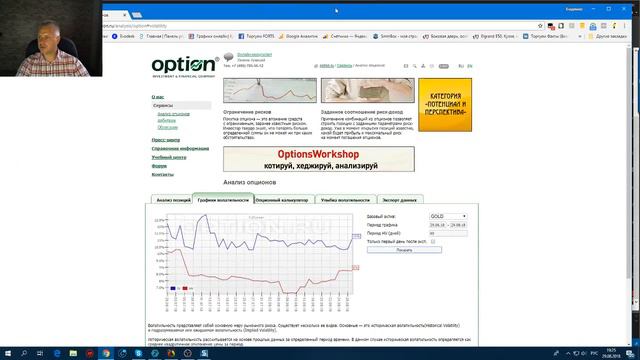Switch site language to RU
Viewport: 640px width, 360px height.
pos(461,66)
